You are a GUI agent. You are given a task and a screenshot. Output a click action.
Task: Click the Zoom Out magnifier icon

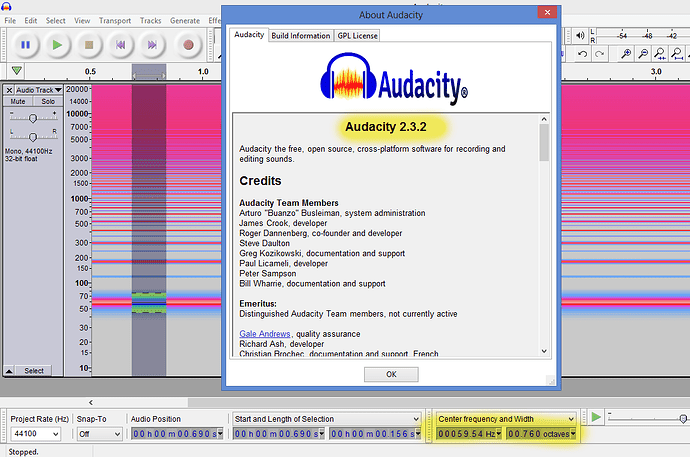pyautogui.click(x=643, y=54)
